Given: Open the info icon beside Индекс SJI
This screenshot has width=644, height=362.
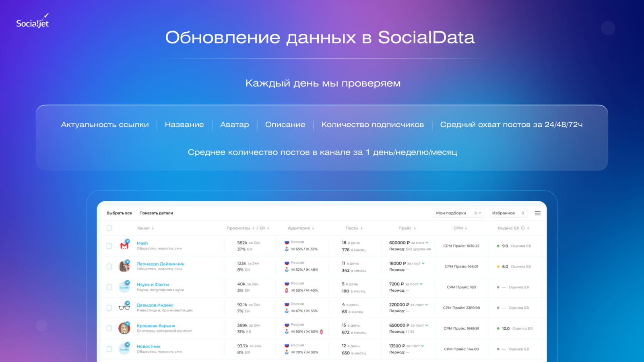Looking at the screenshot, I should tap(523, 228).
